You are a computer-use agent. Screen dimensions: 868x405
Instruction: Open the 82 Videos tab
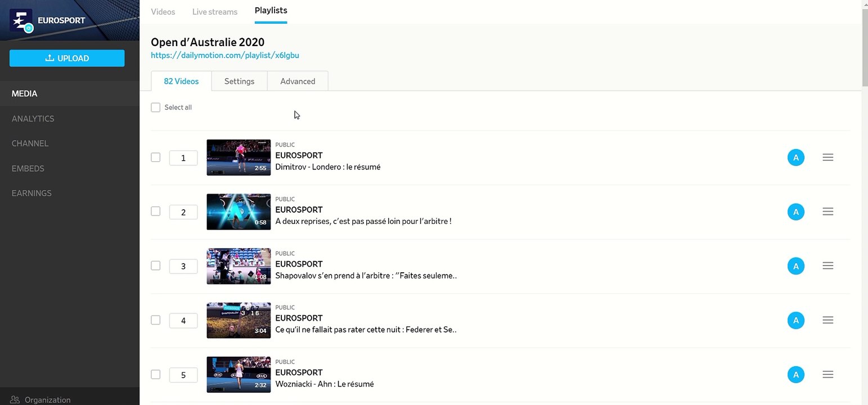[181, 81]
